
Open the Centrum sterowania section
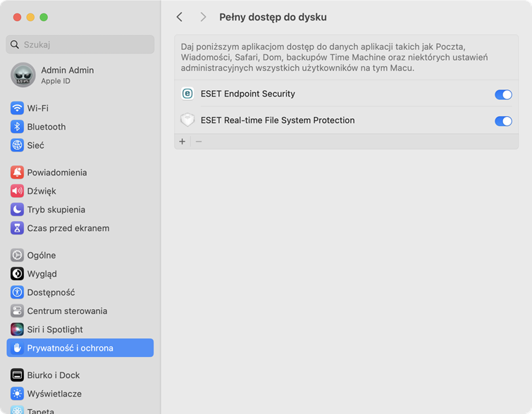[67, 311]
